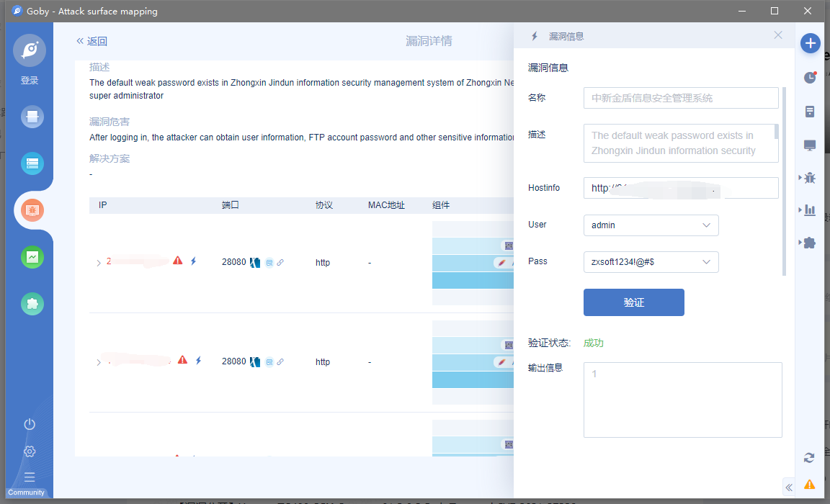Click the chain link icon beside first port 28080

click(280, 263)
